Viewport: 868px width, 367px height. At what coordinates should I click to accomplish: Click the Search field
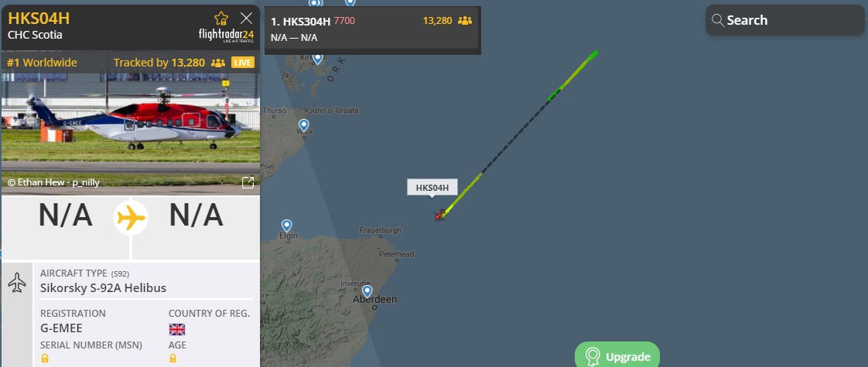[784, 20]
